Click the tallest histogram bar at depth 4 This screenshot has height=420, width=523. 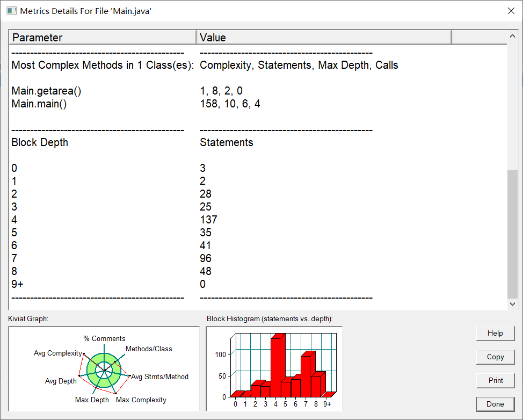[278, 365]
